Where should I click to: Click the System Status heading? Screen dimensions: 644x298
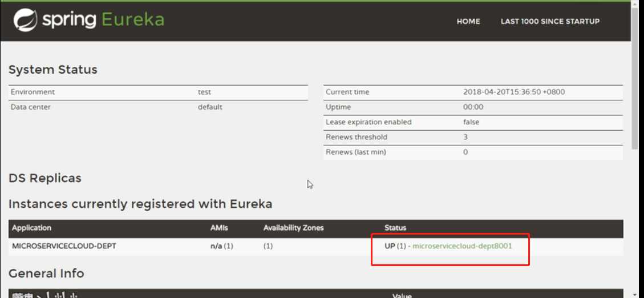(x=53, y=70)
